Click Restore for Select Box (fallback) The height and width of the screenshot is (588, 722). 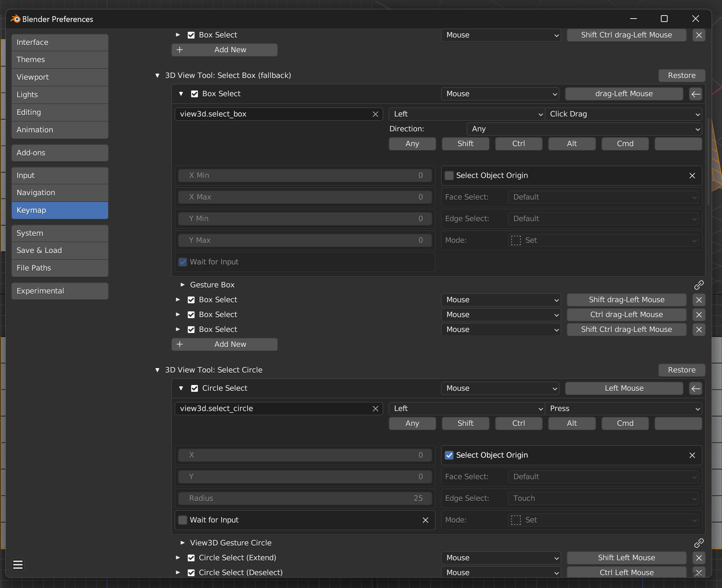coord(681,76)
